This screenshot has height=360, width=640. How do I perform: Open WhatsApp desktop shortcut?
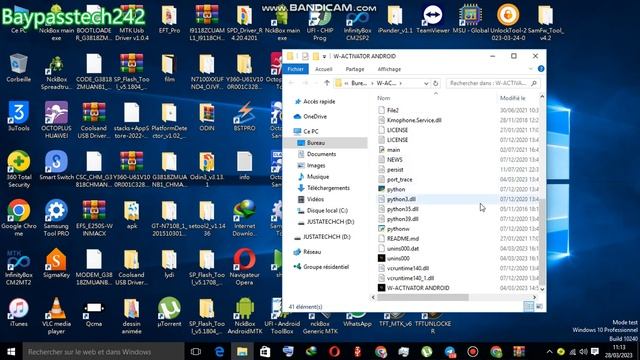click(x=358, y=320)
